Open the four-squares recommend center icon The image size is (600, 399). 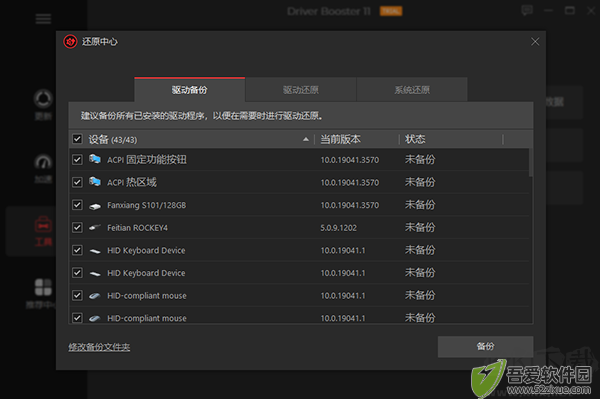coord(43,287)
